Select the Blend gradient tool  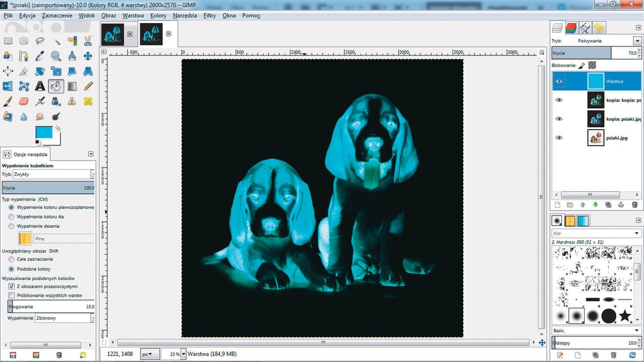[72, 86]
